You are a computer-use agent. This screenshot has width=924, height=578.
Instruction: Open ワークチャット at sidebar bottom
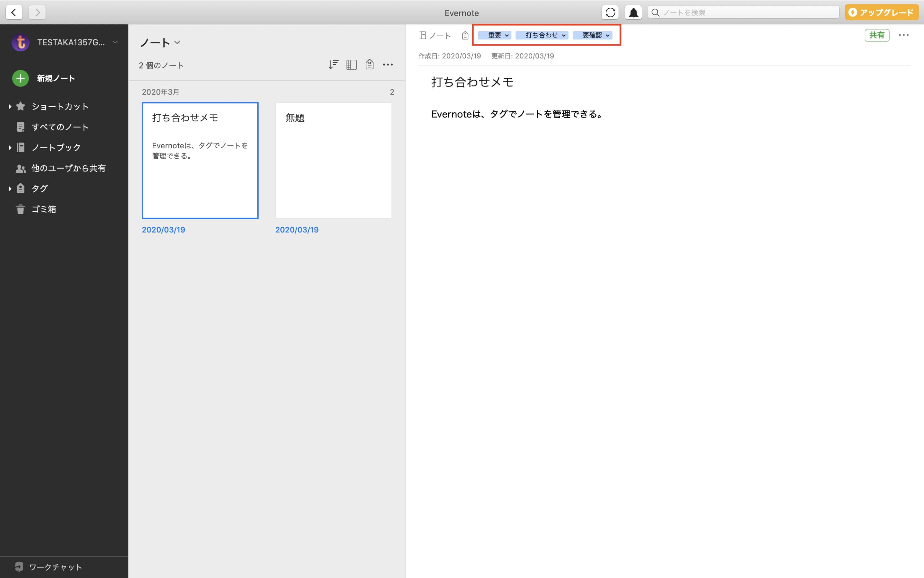pyautogui.click(x=56, y=567)
